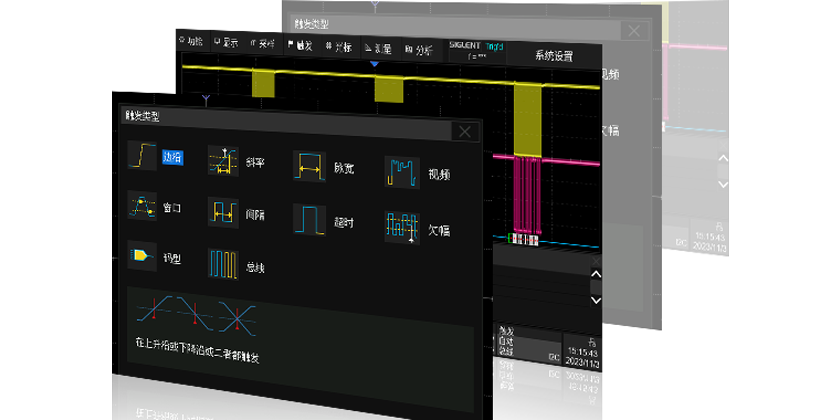This screenshot has height=420, width=840.
Task: Pick the Dropout (超时) trigger icon
Action: point(309,219)
